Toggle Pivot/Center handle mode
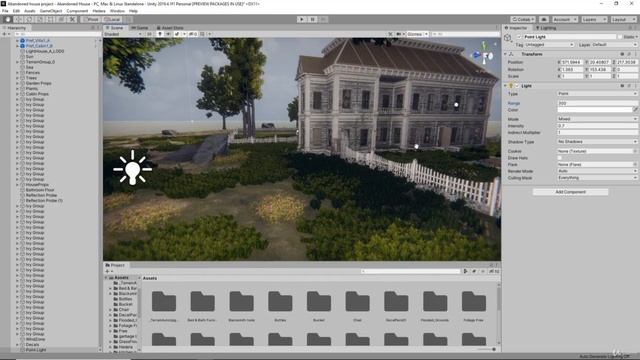The image size is (640, 360). pos(90,19)
